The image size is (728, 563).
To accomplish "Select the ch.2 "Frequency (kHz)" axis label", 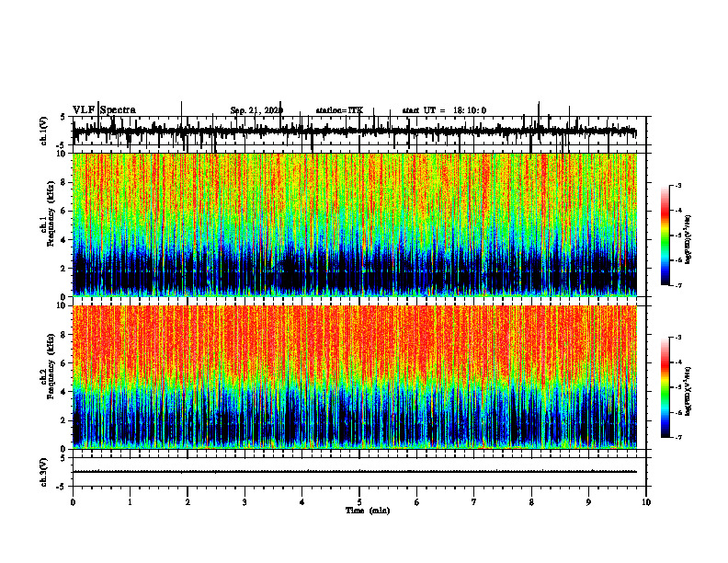I will pos(49,367).
